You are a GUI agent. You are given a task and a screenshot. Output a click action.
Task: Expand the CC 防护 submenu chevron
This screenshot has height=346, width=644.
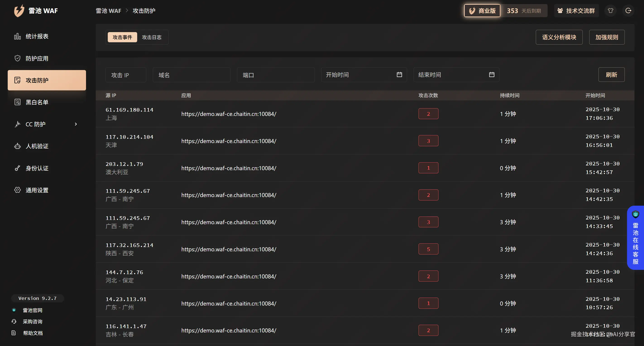76,124
